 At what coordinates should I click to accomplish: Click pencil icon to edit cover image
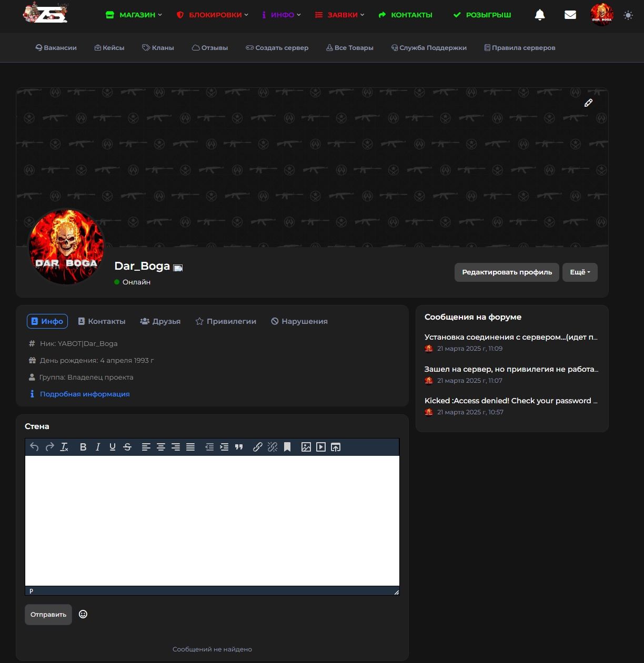(x=588, y=103)
